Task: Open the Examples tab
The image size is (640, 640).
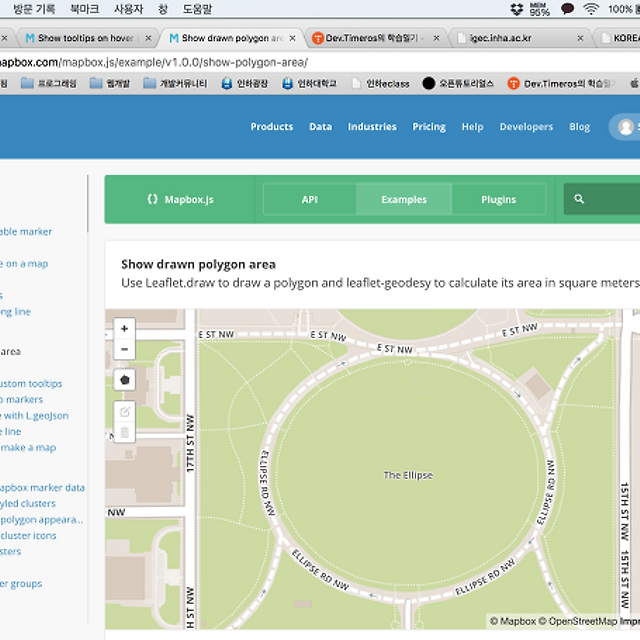Action: (404, 199)
